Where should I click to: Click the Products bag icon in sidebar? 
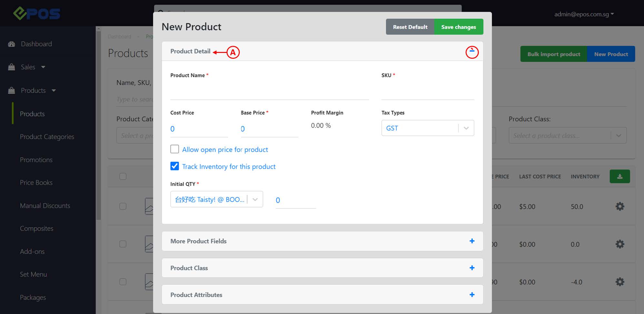(12, 90)
